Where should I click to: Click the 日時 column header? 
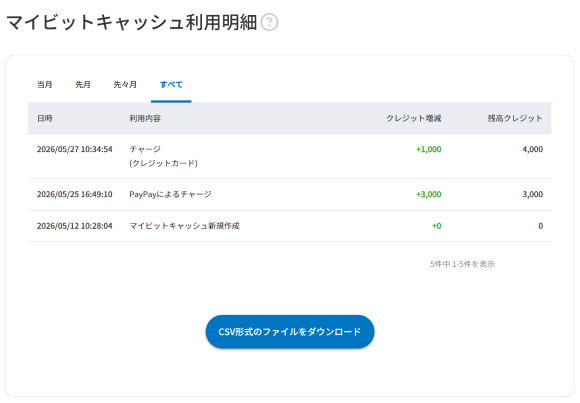coord(45,118)
